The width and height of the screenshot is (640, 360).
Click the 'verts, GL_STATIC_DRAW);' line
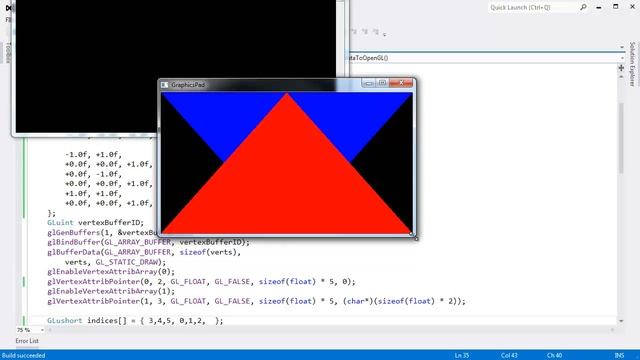point(116,262)
